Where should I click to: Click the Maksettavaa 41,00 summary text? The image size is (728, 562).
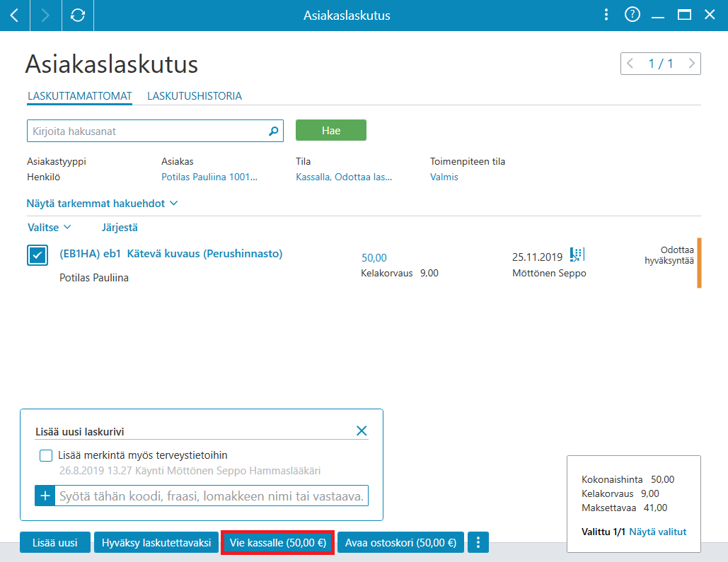click(x=625, y=508)
